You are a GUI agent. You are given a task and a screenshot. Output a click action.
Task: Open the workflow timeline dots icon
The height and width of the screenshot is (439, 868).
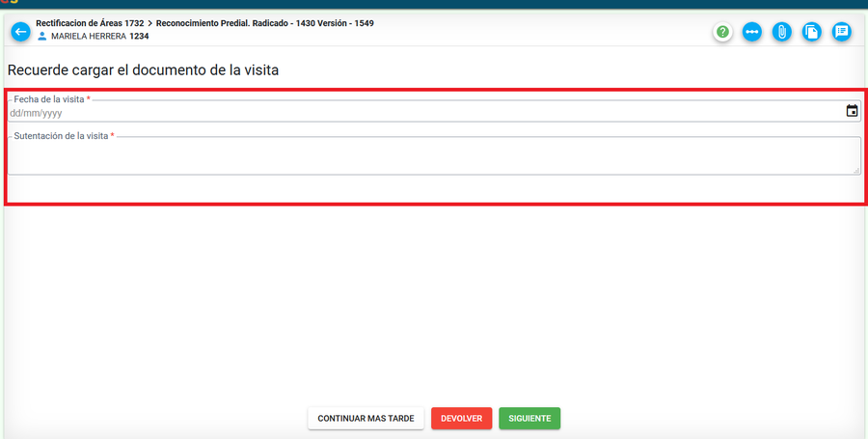[x=752, y=32]
